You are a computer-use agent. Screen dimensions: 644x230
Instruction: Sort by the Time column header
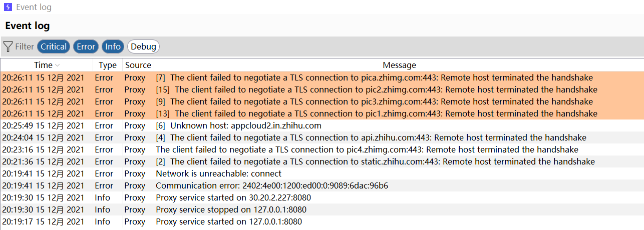[43, 65]
